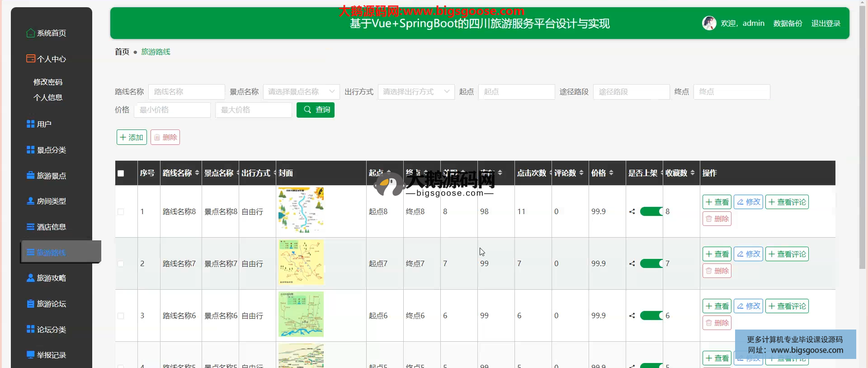This screenshot has width=868, height=368.
Task: Click the 添加 button above the table
Action: tap(132, 137)
